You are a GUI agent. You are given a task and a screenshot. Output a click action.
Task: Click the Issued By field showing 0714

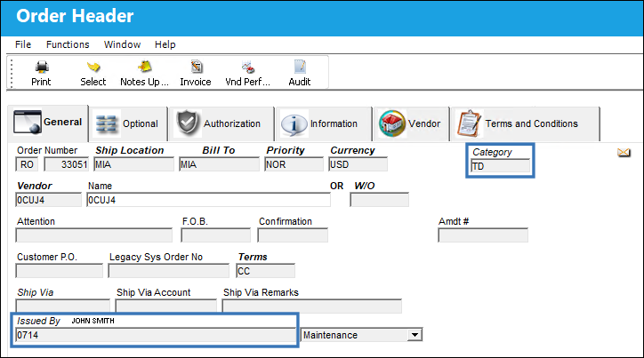tap(156, 335)
